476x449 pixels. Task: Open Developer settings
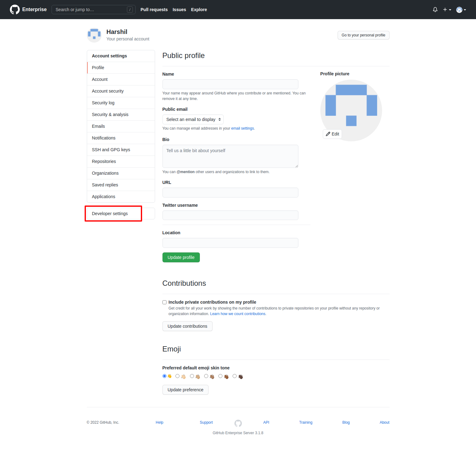pos(121,214)
